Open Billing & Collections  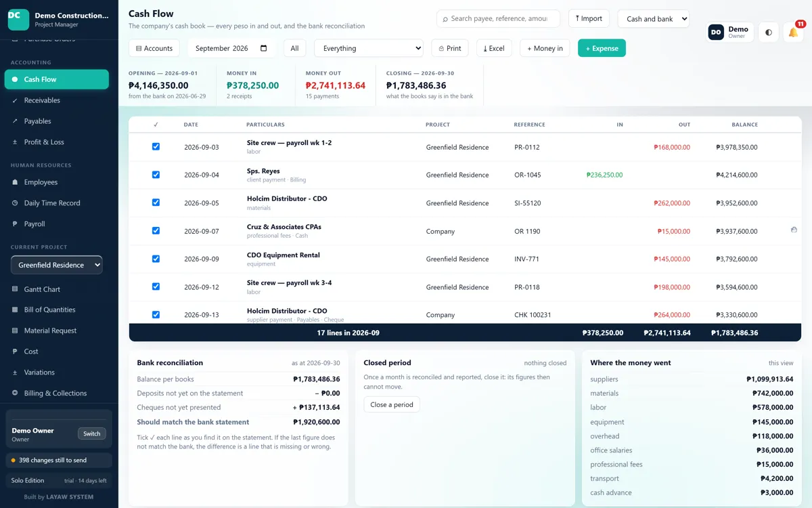57,393
